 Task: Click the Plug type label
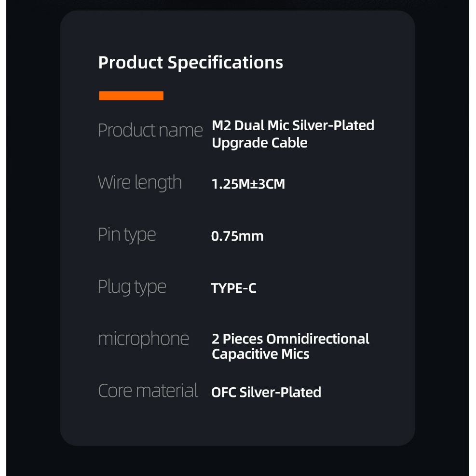click(x=132, y=287)
